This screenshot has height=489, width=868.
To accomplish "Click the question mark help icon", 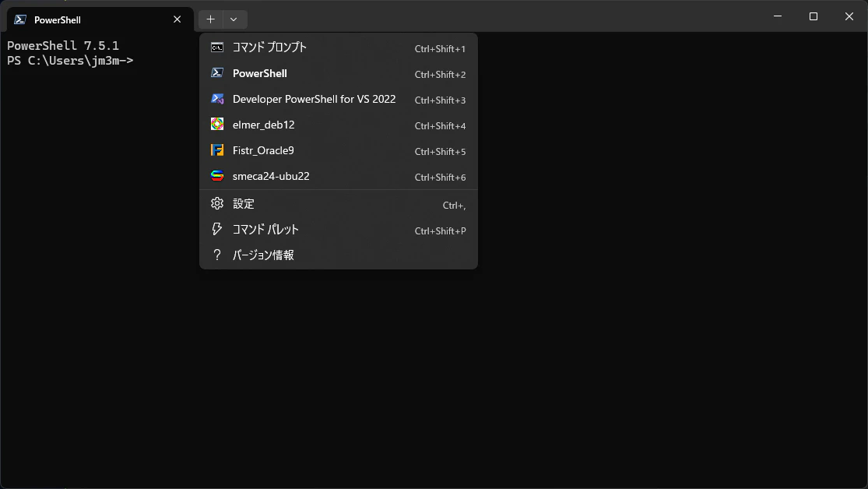I will pos(216,255).
